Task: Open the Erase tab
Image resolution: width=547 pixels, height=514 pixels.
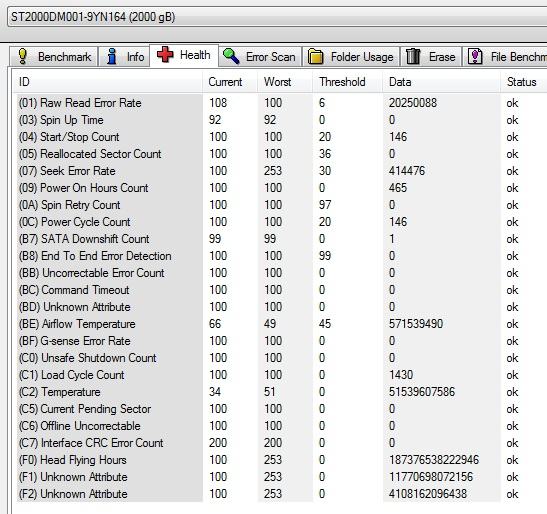Action: point(431,56)
